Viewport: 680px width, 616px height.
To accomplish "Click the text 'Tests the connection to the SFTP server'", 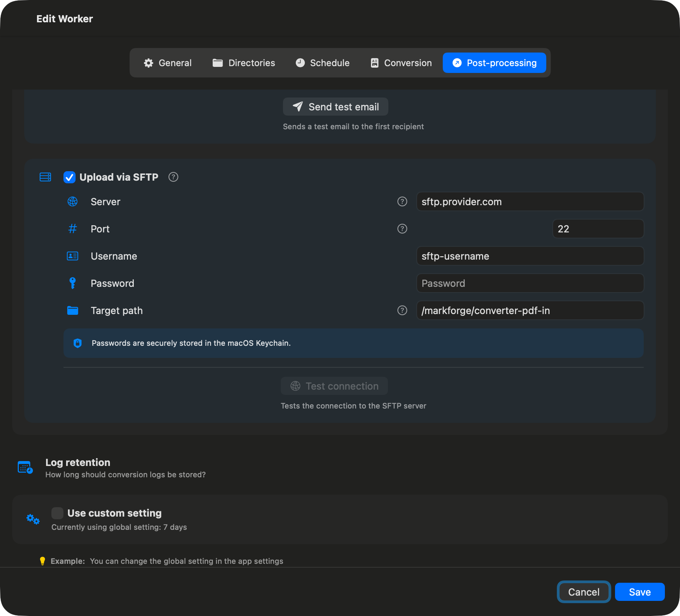I will (353, 406).
